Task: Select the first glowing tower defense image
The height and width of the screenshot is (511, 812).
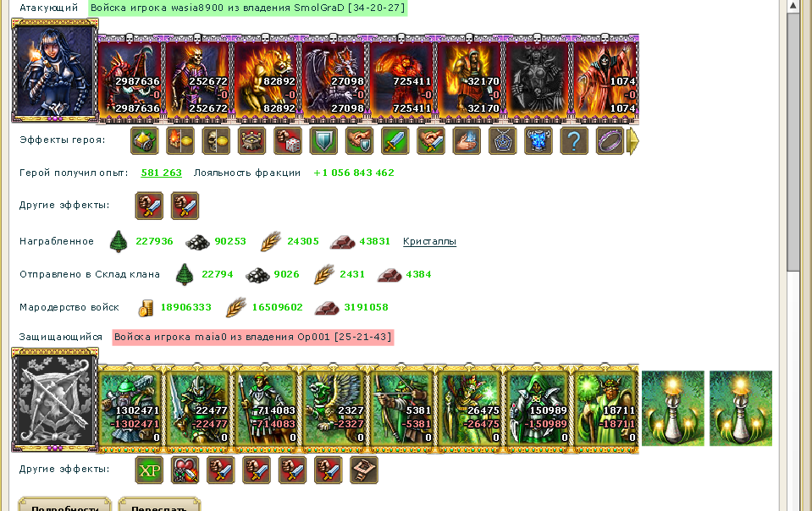Action: tap(672, 408)
